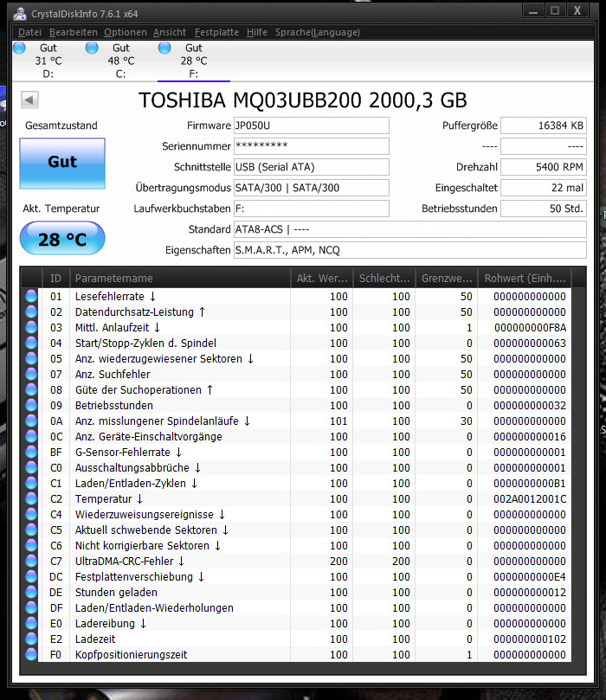Click the Gut health status button
The height and width of the screenshot is (700, 606).
(62, 164)
